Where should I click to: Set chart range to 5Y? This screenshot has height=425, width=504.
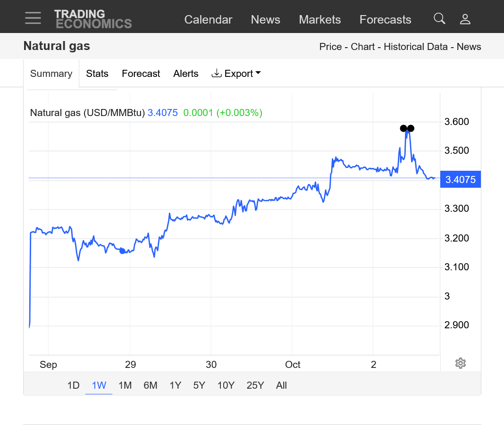point(199,385)
